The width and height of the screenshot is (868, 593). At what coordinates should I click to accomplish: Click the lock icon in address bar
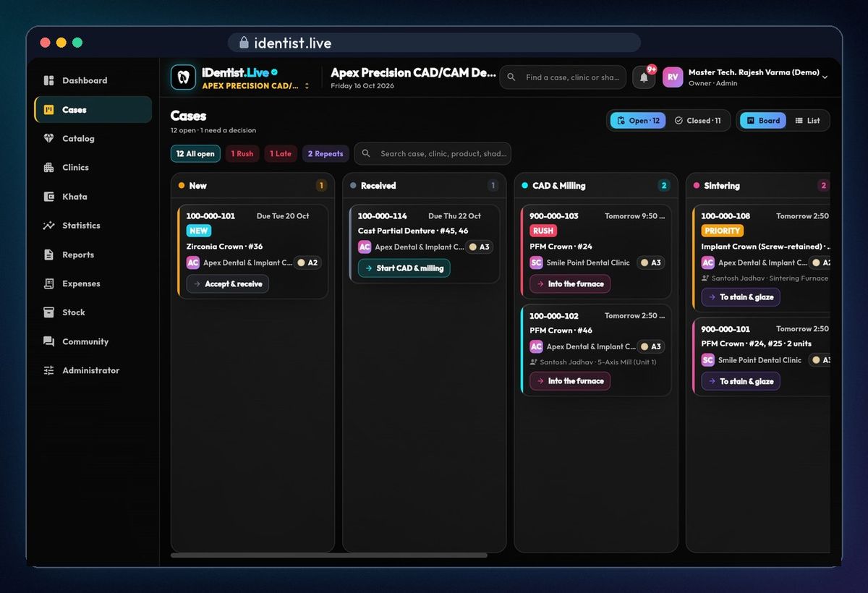coord(244,43)
